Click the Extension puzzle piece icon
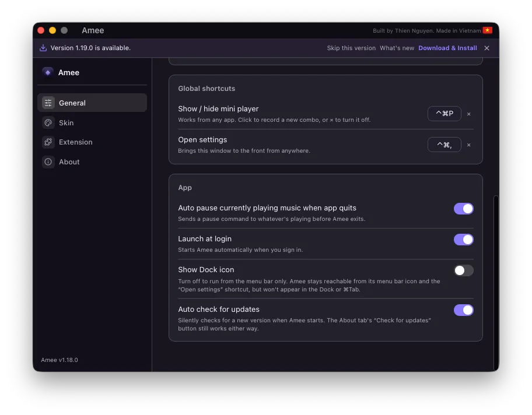The image size is (532, 415). pos(48,142)
